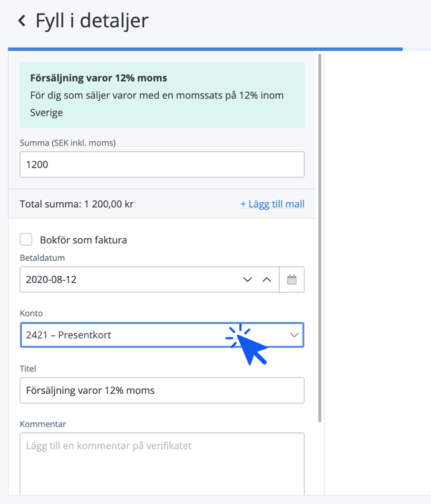Edit the Titel text field
Viewport: 431px width, 504px height.
162,390
